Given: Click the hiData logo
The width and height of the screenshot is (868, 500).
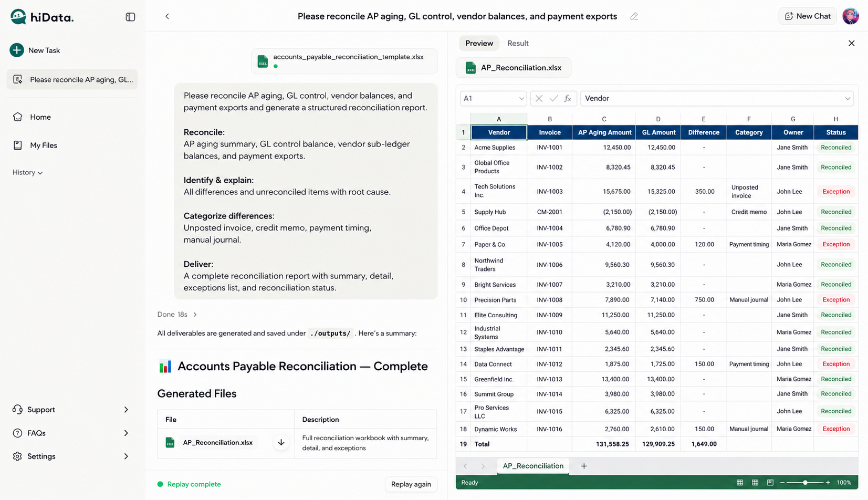Looking at the screenshot, I should pyautogui.click(x=42, y=17).
